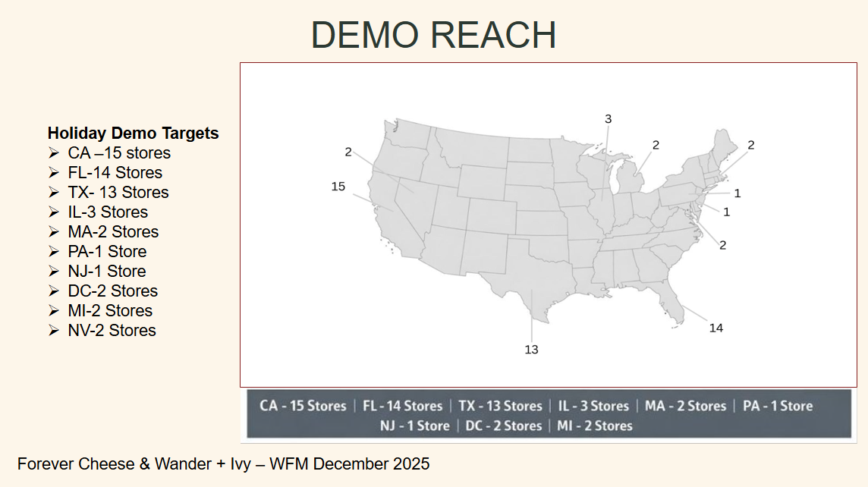The height and width of the screenshot is (487, 868).
Task: Click the DEMO REACH slide title
Action: coord(433,35)
